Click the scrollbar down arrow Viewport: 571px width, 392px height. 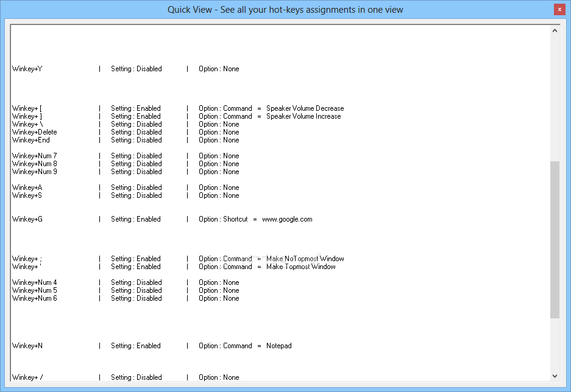point(555,376)
